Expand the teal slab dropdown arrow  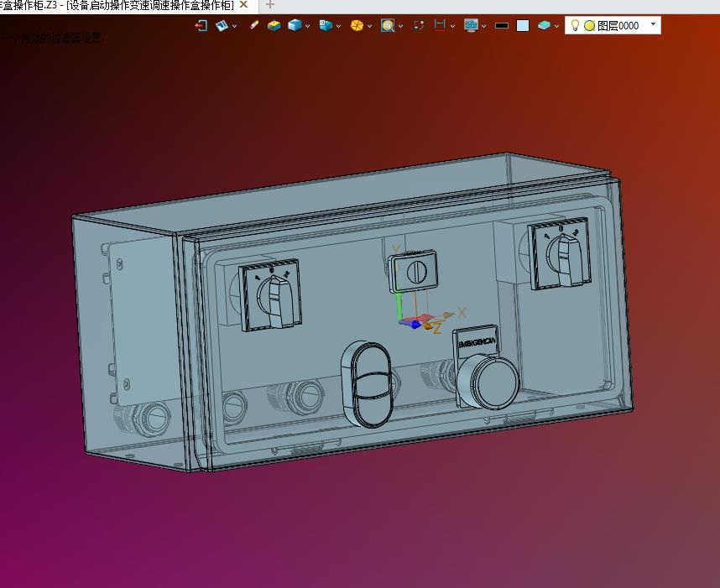[556, 26]
